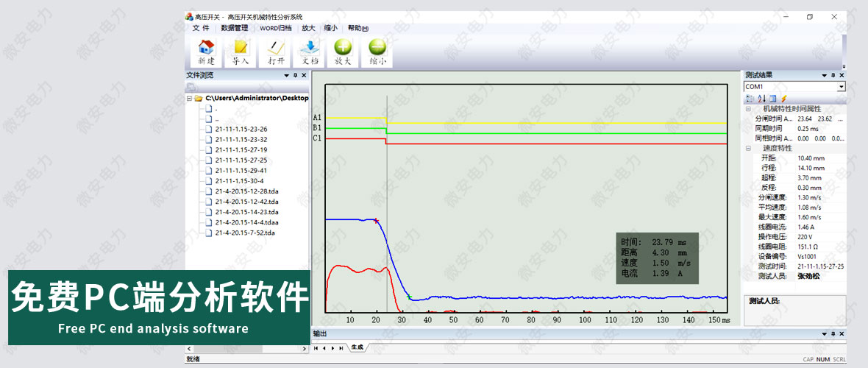Click the 缩小 menu item
Screen dimensions: 868x368
[x=330, y=28]
